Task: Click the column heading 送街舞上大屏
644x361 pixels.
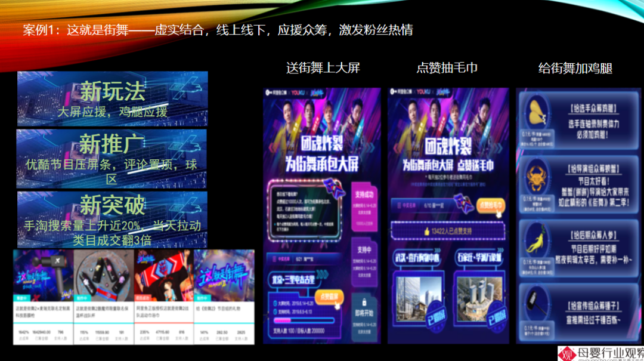Action: click(323, 68)
